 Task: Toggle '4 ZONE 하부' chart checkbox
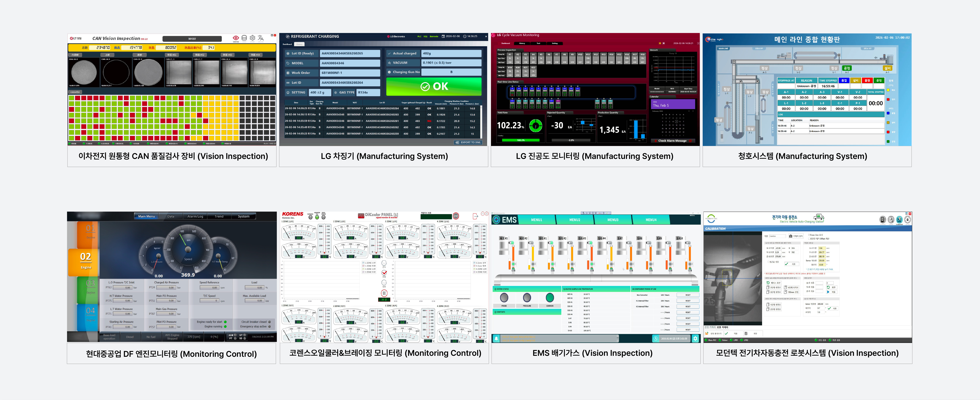pyautogui.click(x=474, y=272)
